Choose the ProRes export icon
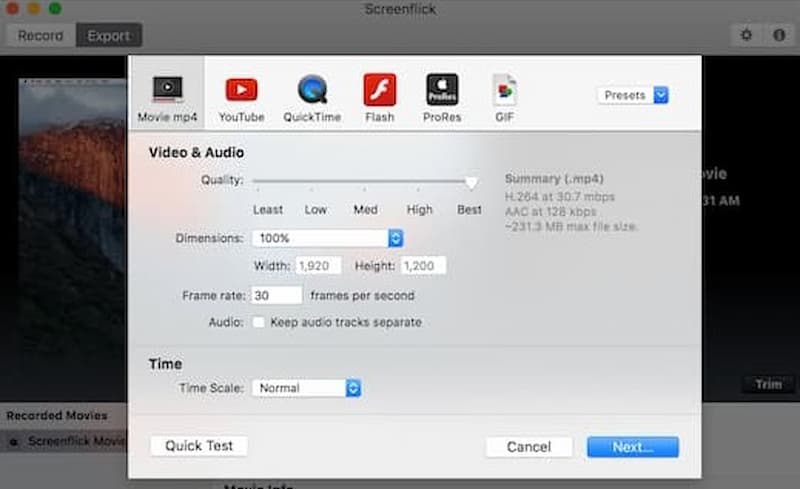 [442, 90]
